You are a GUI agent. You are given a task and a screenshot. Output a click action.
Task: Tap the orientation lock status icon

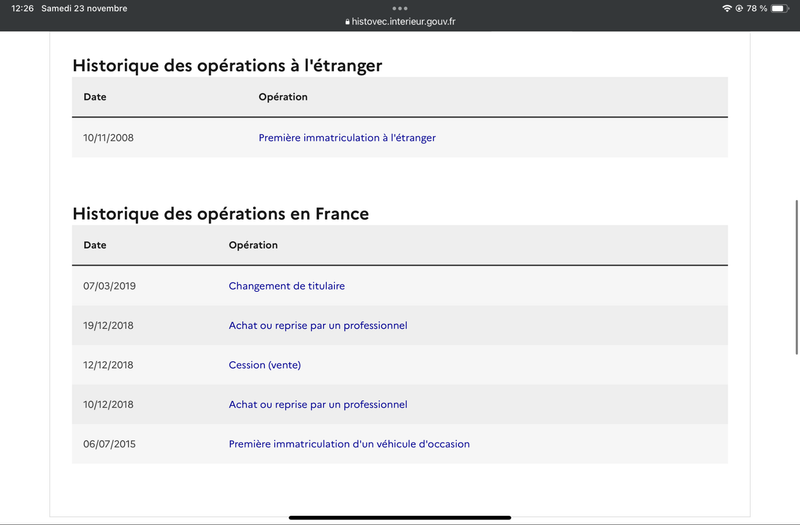739,8
